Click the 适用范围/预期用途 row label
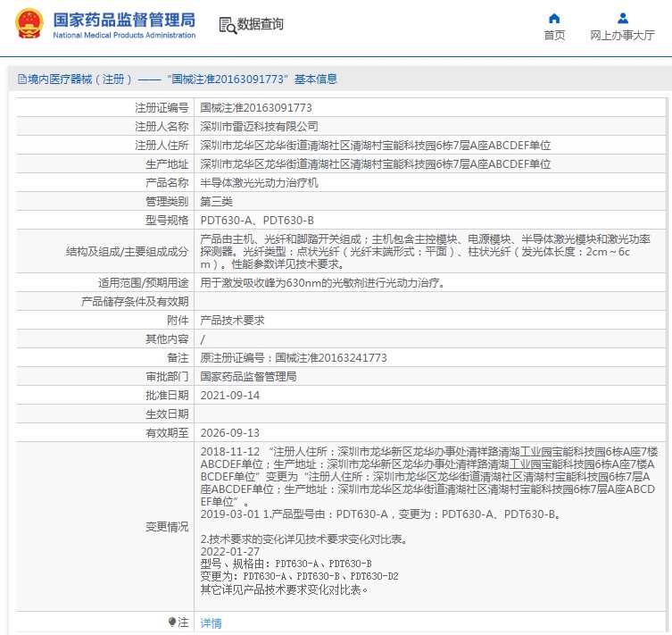The height and width of the screenshot is (635, 672). tap(143, 283)
